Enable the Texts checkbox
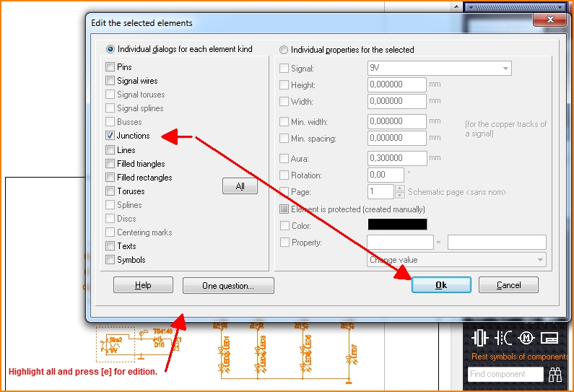 click(x=110, y=246)
